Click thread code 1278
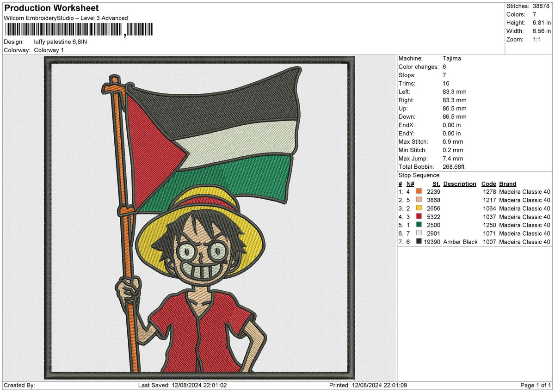555x392 pixels. [x=489, y=192]
